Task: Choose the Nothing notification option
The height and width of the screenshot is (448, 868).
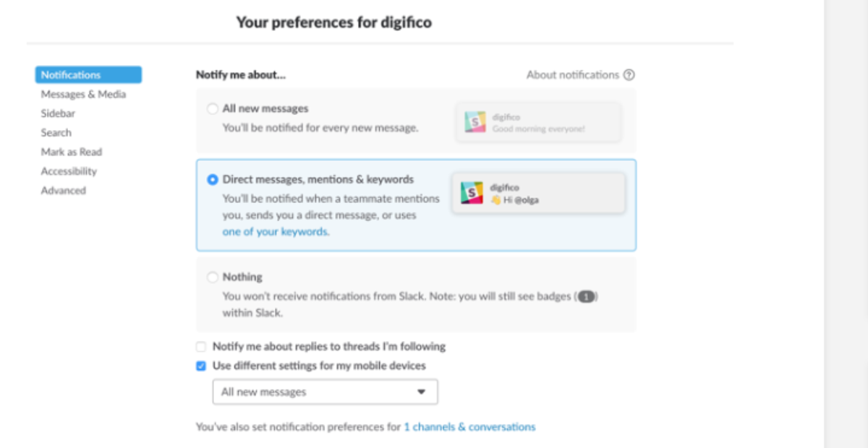Action: pos(213,277)
